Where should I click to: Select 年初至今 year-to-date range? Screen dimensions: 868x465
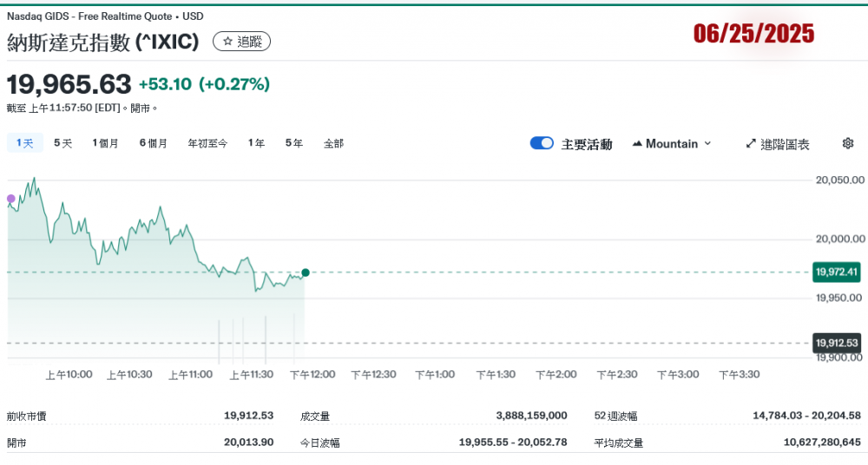pyautogui.click(x=207, y=143)
